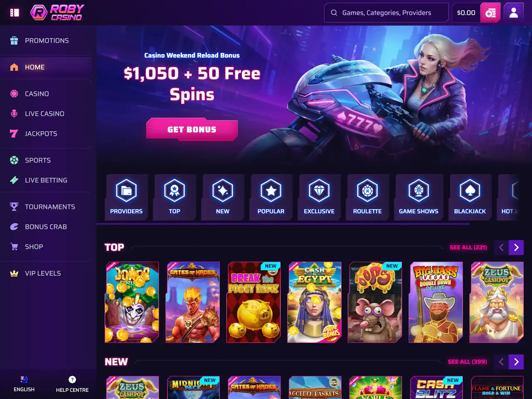Select the Roulette category icon

367,191
